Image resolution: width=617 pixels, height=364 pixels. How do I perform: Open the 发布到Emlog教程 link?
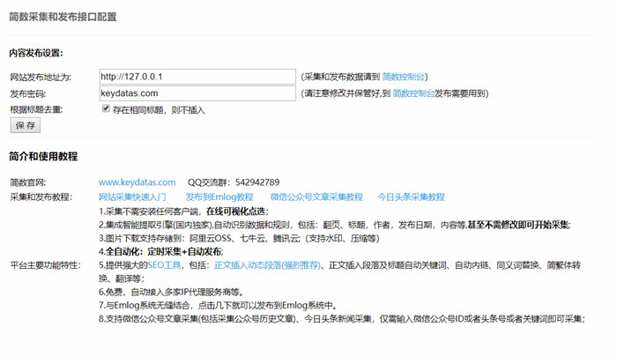pyautogui.click(x=219, y=197)
